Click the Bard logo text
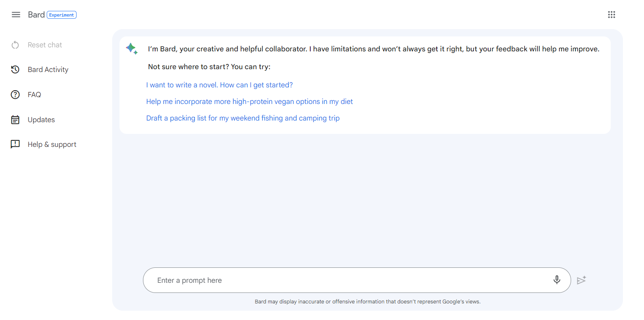This screenshot has width=644, height=320. 36,15
